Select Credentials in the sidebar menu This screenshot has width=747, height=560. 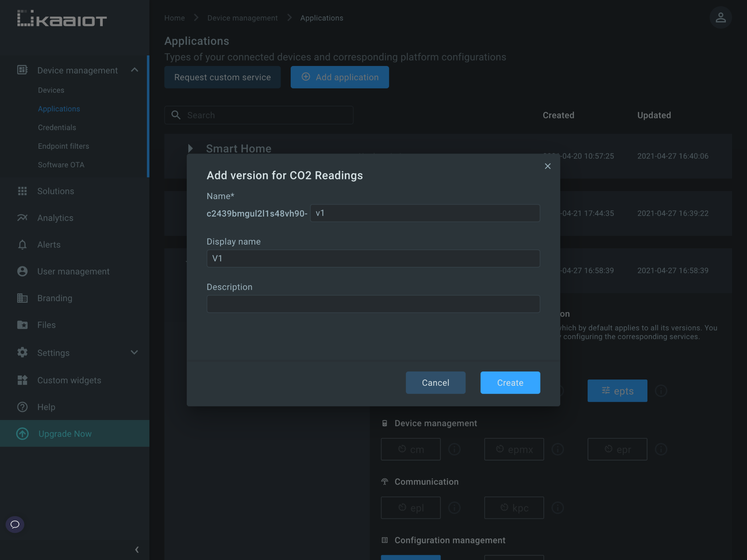click(x=57, y=127)
